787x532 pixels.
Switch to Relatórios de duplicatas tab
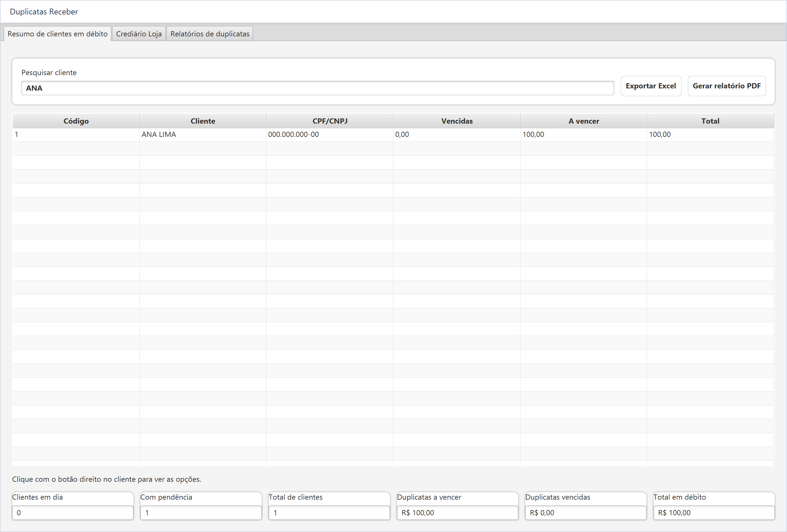210,34
